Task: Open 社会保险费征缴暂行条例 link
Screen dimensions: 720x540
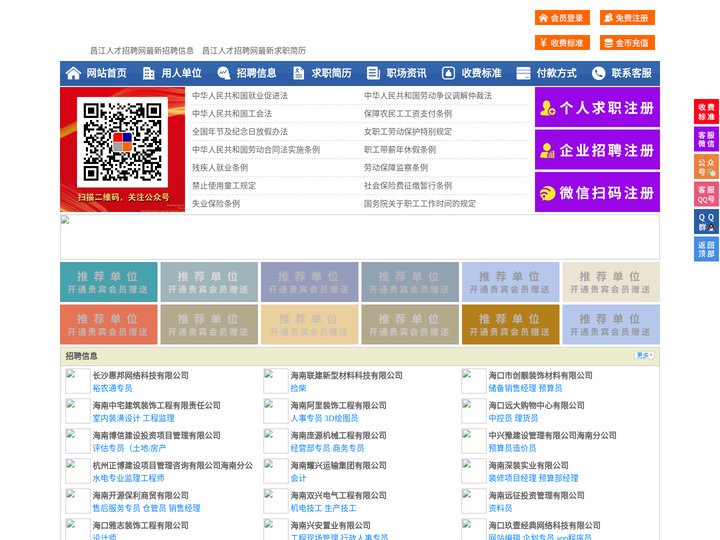Action: pyautogui.click(x=408, y=186)
